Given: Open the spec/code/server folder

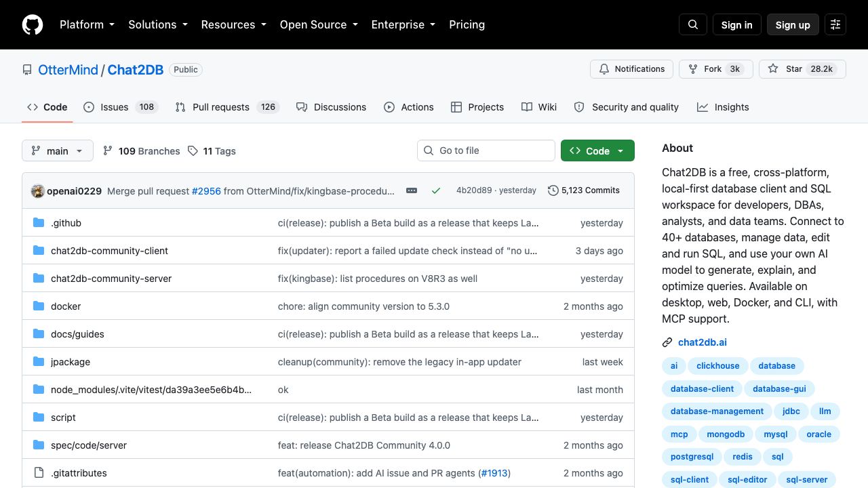Looking at the screenshot, I should point(89,445).
